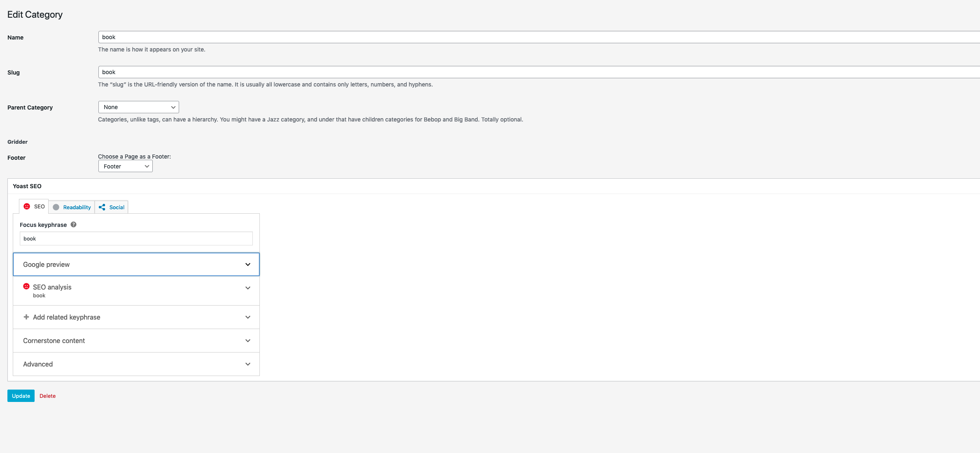
Task: Click the red face icon beside SEO analysis
Action: point(26,286)
